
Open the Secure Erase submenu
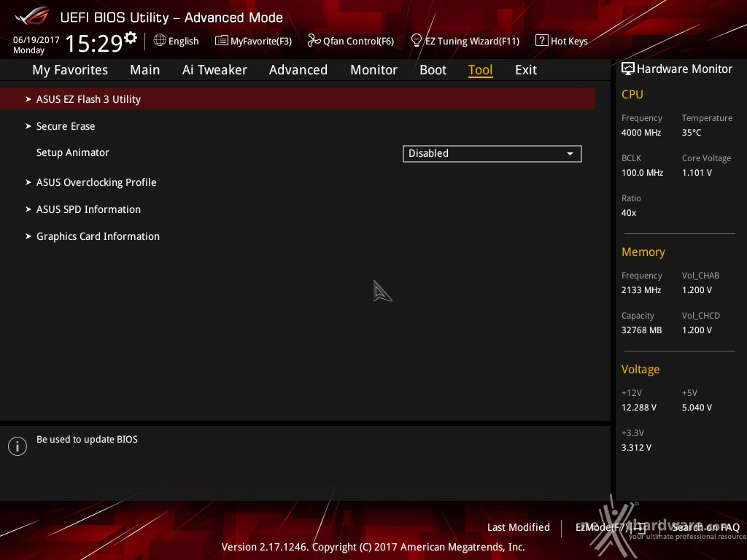[66, 126]
